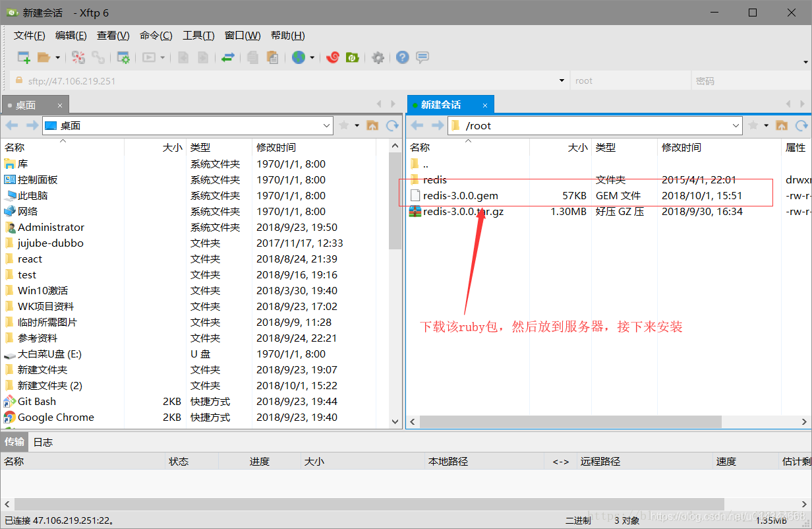Refresh the local pane
812x529 pixels.
point(392,125)
